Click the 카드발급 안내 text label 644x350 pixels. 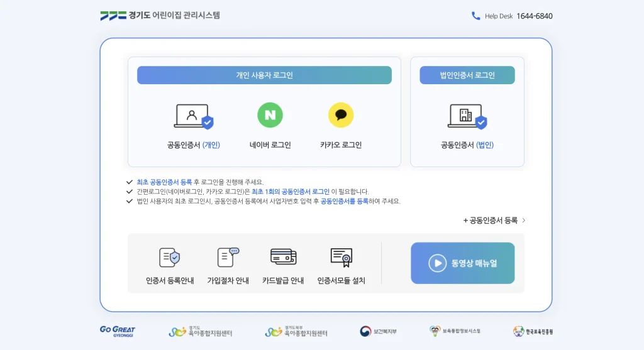click(x=283, y=281)
